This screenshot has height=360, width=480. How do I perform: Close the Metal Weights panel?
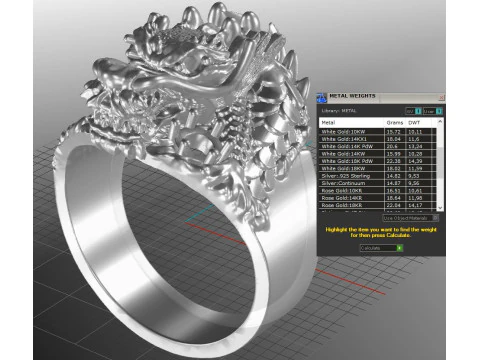(x=441, y=97)
